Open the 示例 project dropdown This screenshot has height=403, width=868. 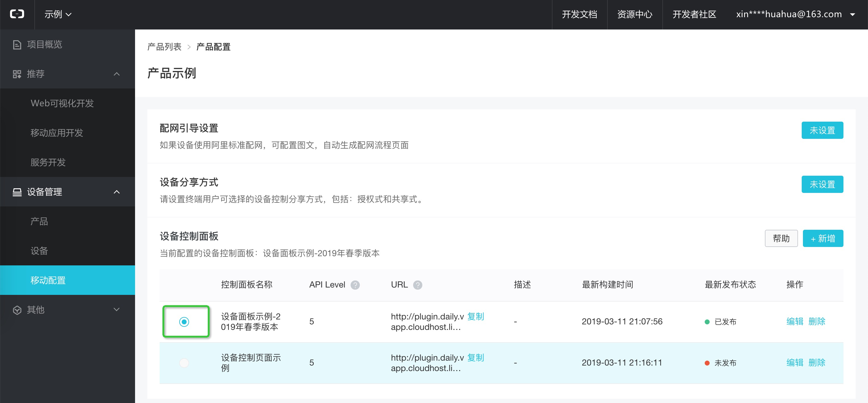pyautogui.click(x=58, y=14)
